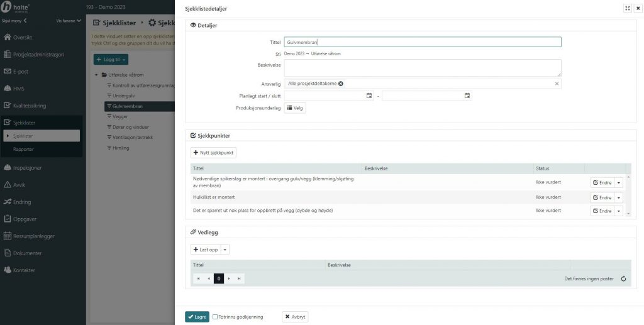Click the calendar icon for planned end date
644x325 pixels.
coord(467,96)
